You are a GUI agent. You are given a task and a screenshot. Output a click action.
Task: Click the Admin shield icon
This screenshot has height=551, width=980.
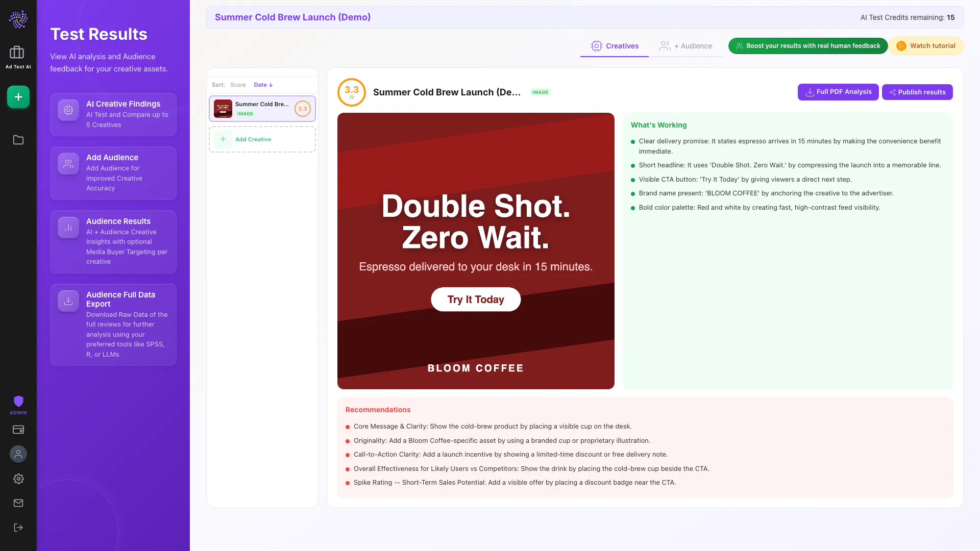coord(18,401)
